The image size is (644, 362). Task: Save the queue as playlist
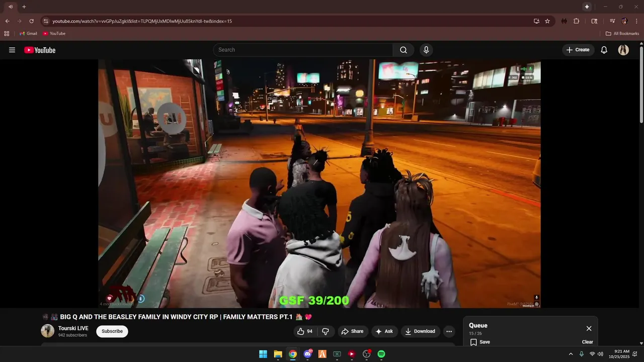click(x=480, y=342)
